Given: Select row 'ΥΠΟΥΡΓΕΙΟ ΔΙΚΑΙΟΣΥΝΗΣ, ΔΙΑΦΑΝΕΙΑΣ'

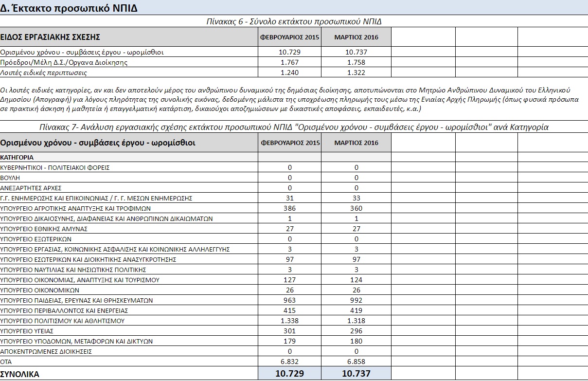Looking at the screenshot, I should 106,218.
